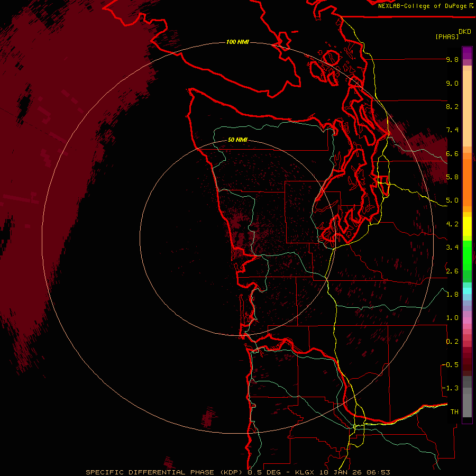Click the 1.8 legend value

coord(452,295)
